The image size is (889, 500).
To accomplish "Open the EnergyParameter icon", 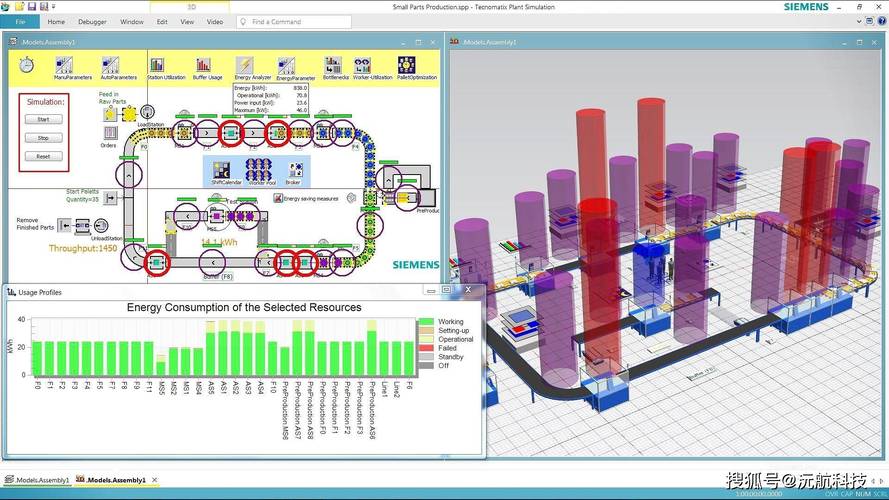I will (286, 65).
